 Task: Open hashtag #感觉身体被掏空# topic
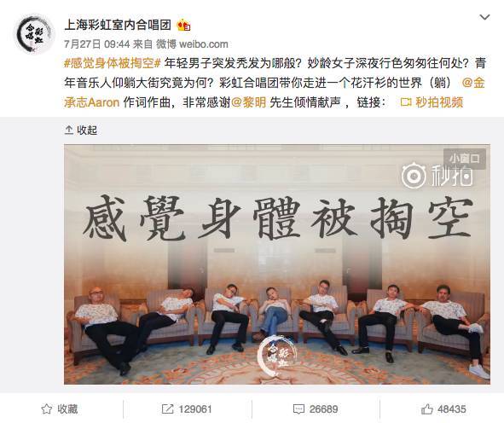[x=113, y=63]
